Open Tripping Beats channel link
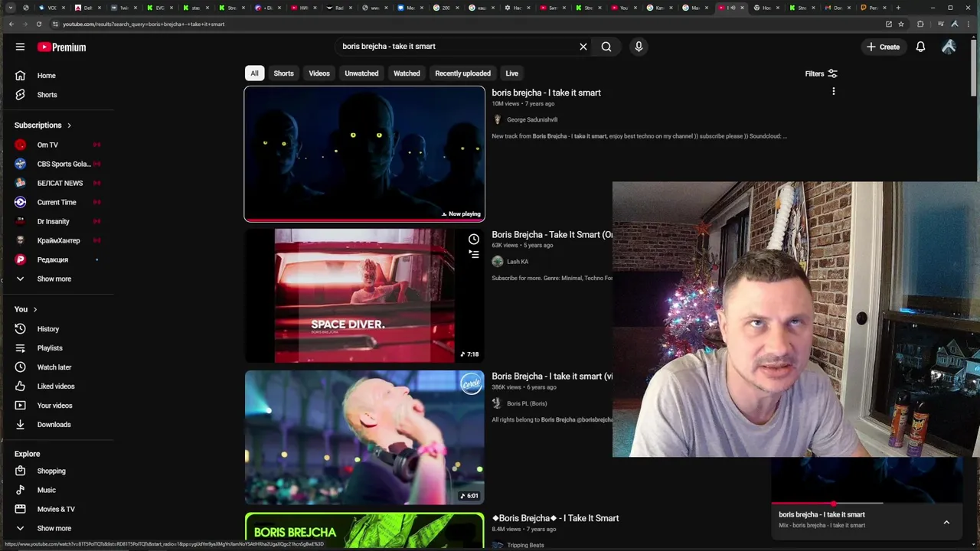The image size is (980, 551). click(x=525, y=545)
